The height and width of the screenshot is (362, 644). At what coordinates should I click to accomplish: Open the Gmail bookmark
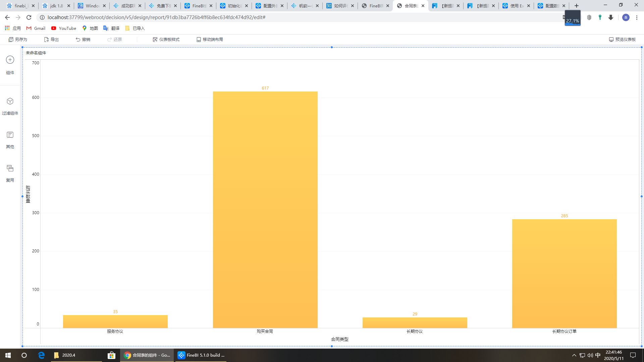pyautogui.click(x=36, y=28)
